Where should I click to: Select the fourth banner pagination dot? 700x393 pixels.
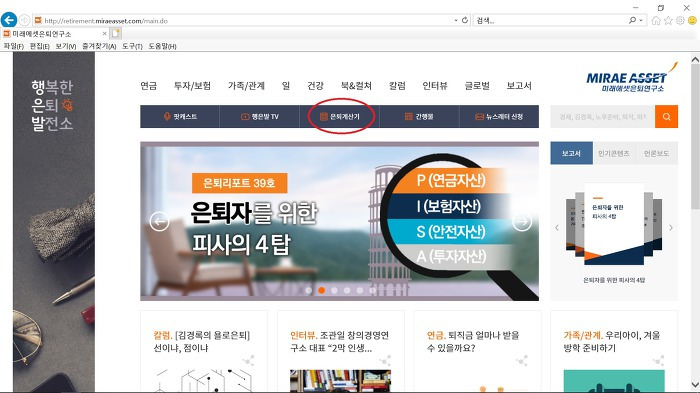(347, 290)
